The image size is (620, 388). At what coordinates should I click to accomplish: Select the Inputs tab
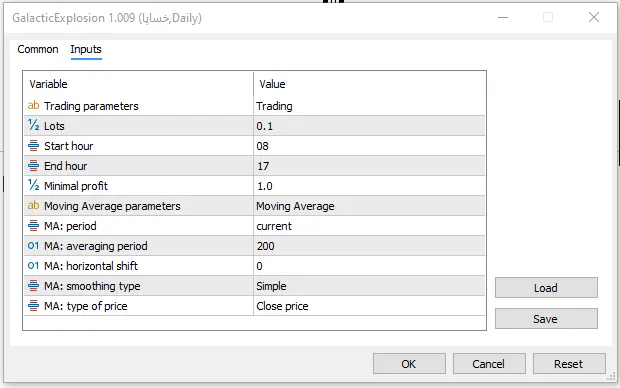86,49
